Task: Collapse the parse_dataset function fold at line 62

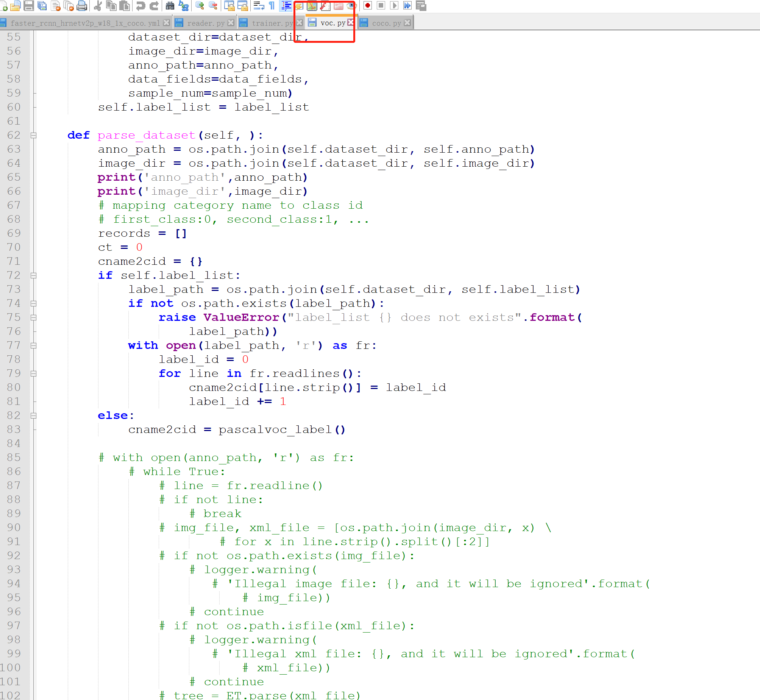Action: pos(33,135)
